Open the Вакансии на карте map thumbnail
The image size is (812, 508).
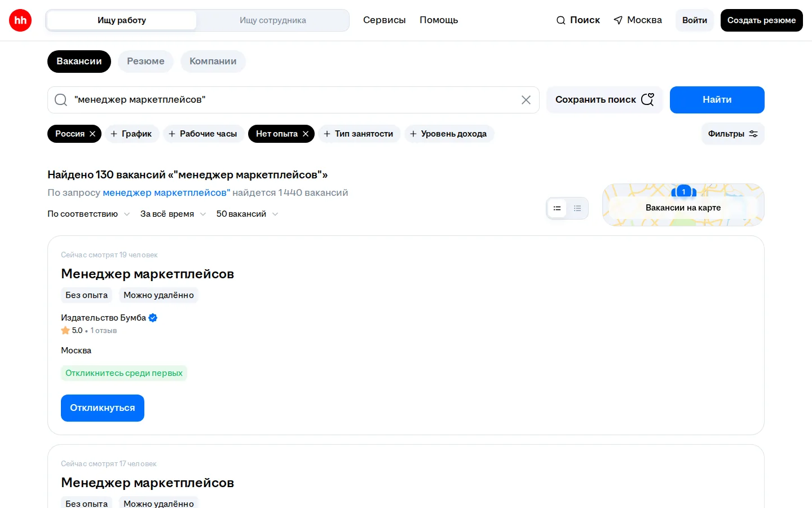[683, 205]
